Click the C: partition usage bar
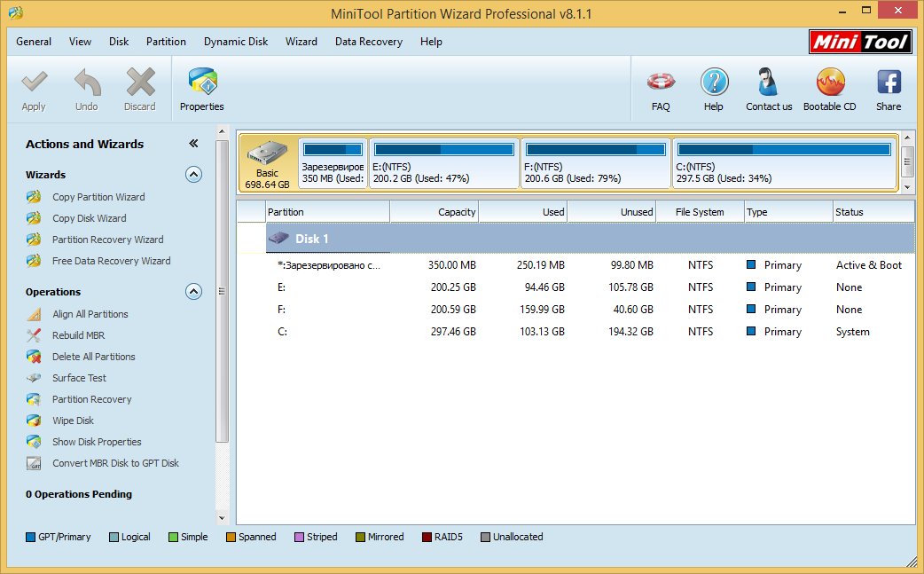 point(785,150)
